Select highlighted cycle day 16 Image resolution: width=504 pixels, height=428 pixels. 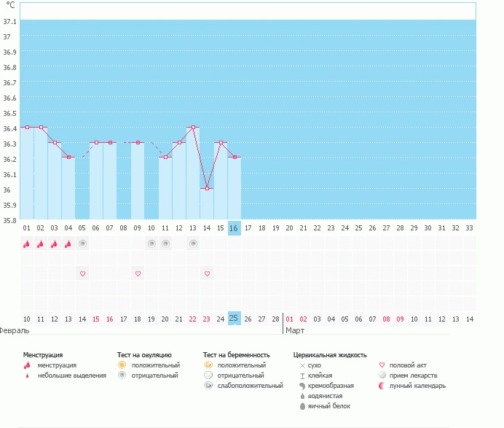(x=234, y=228)
